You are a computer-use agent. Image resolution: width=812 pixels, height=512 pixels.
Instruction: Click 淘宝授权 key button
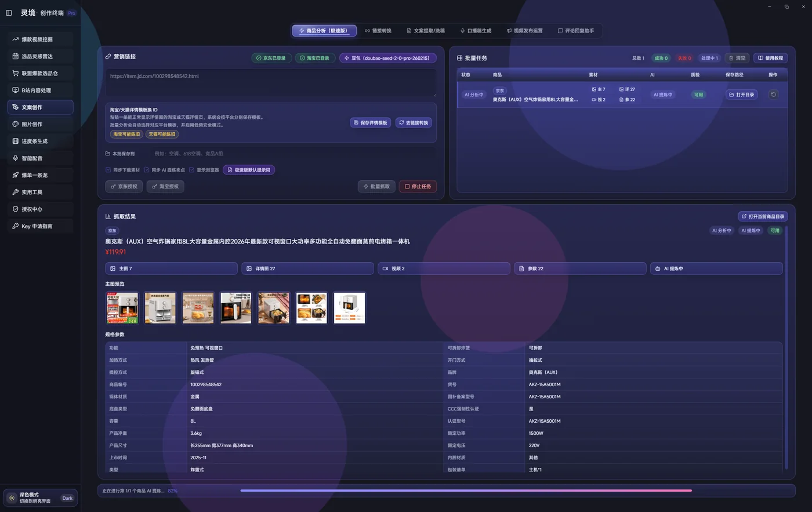[165, 187]
